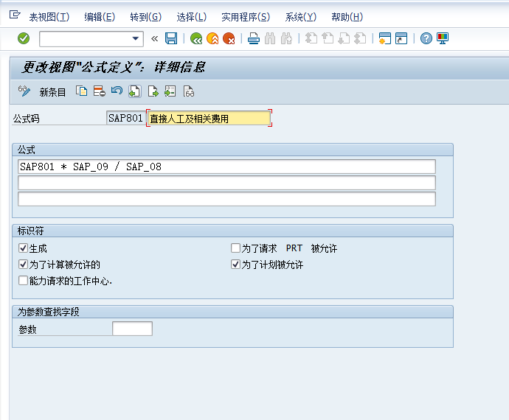509x420 pixels.
Task: Undo change with blue arrow icon
Action: tap(117, 91)
